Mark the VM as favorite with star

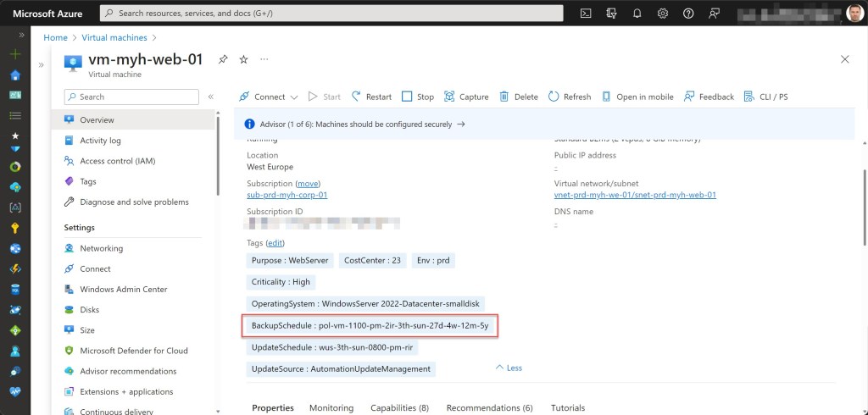[x=243, y=59]
